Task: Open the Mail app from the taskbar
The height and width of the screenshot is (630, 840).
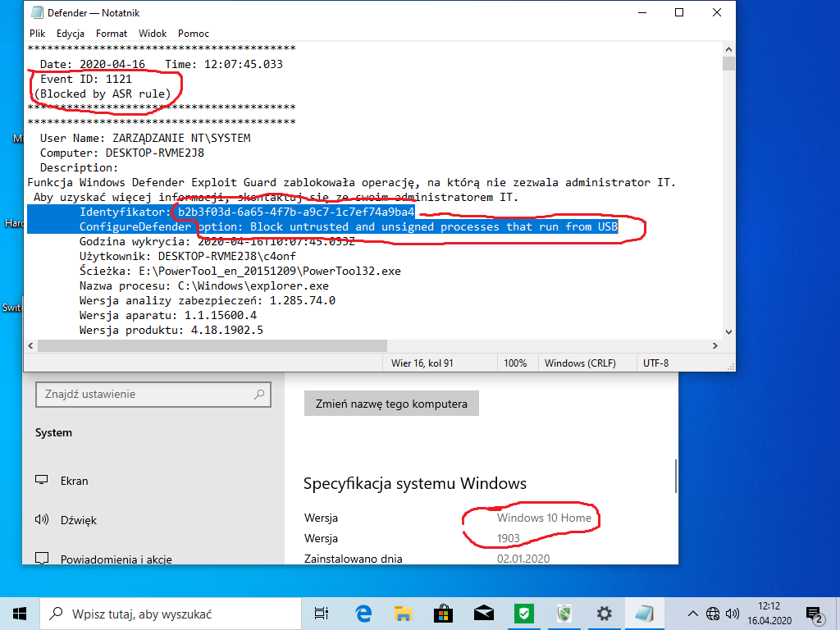Action: click(x=483, y=614)
